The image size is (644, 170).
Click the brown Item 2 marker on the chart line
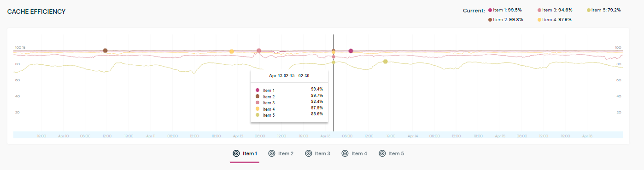click(105, 51)
